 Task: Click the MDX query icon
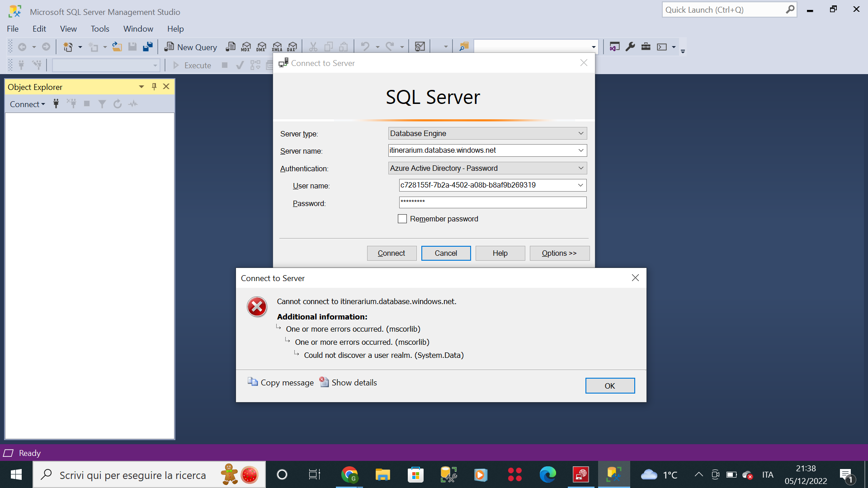[x=246, y=47]
